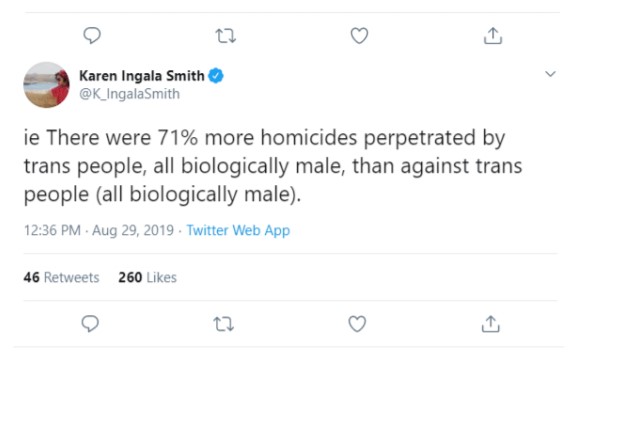Toggle the heart like icon above the tweet

click(359, 36)
